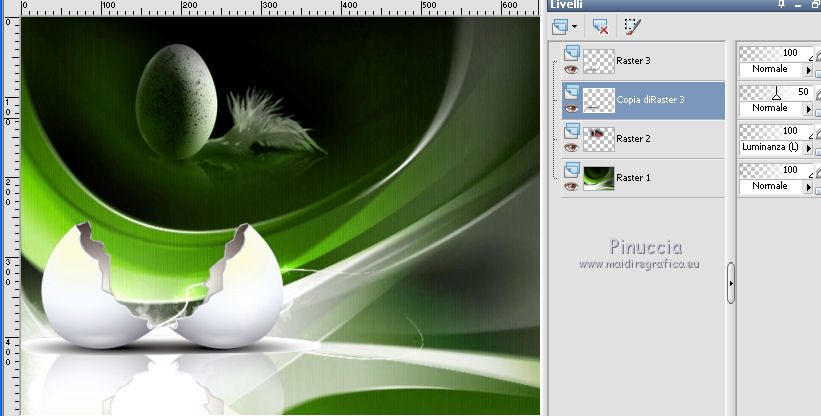Click the feather in the canvas image
Screen dimensions: 821x416
click(270, 123)
